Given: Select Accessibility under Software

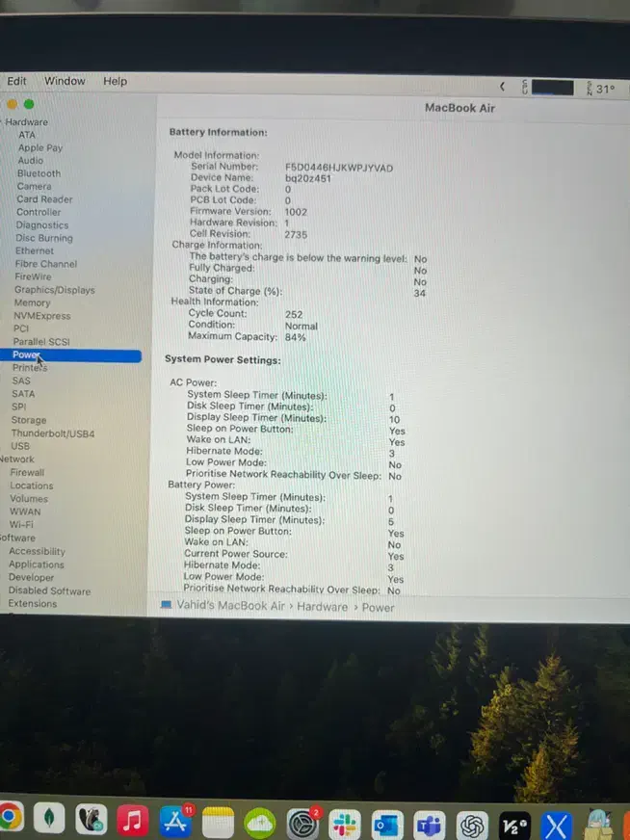Looking at the screenshot, I should pyautogui.click(x=37, y=551).
